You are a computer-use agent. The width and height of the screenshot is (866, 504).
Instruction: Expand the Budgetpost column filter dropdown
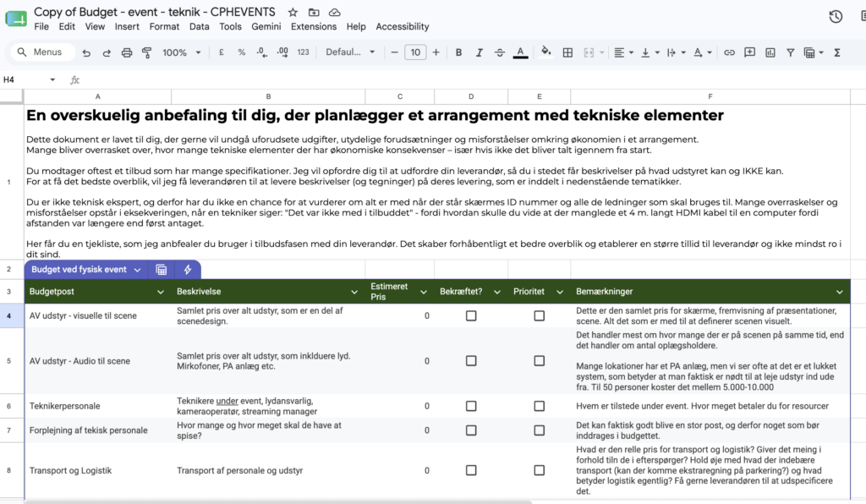[x=160, y=292]
